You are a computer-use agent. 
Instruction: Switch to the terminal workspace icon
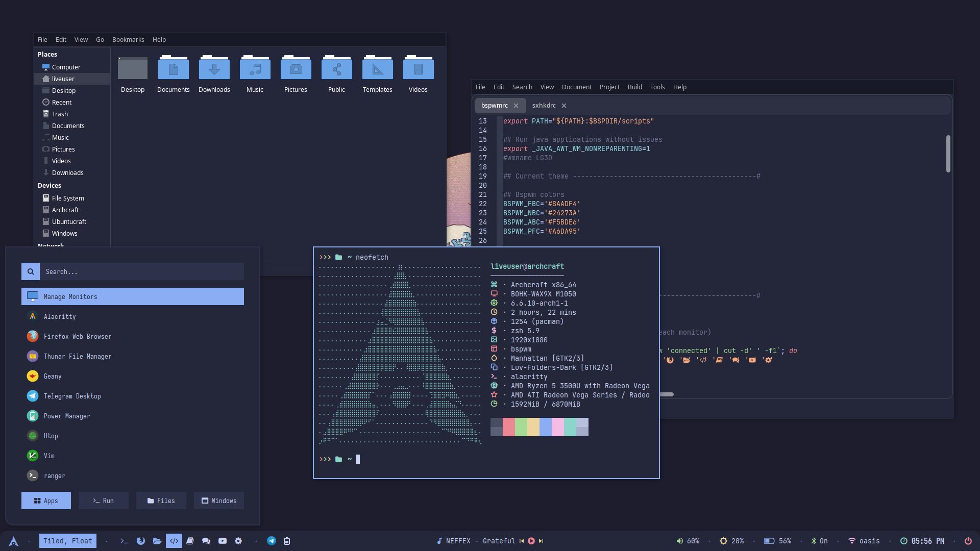pyautogui.click(x=125, y=541)
